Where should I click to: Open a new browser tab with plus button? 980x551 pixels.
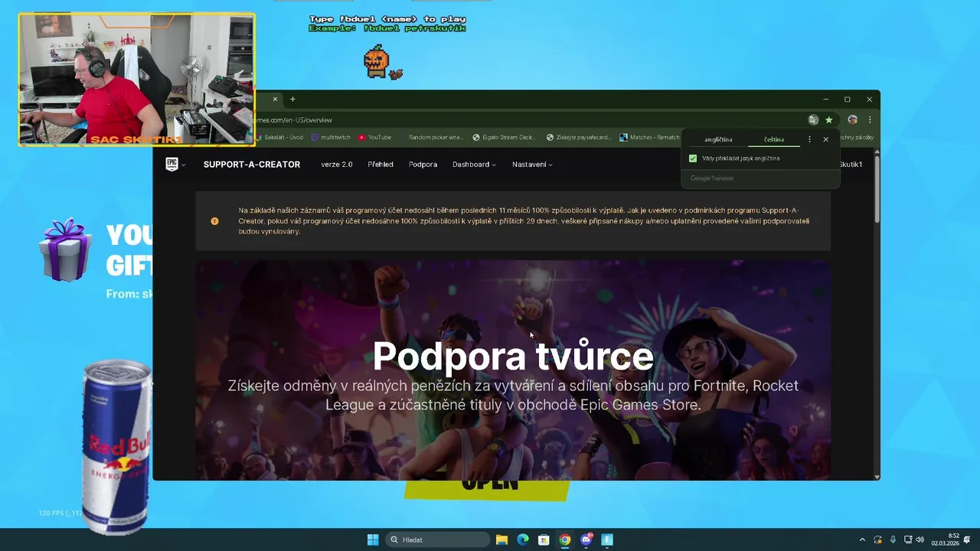292,99
